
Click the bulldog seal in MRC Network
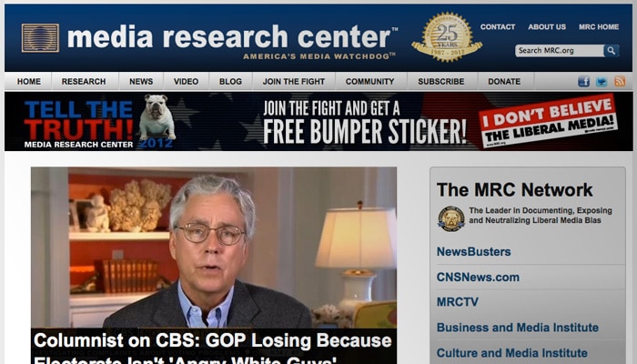451,218
